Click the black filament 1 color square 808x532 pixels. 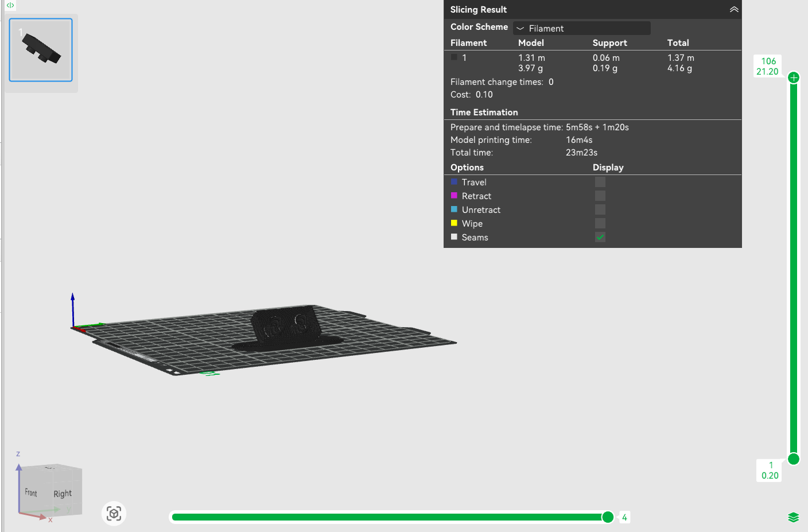click(x=454, y=57)
